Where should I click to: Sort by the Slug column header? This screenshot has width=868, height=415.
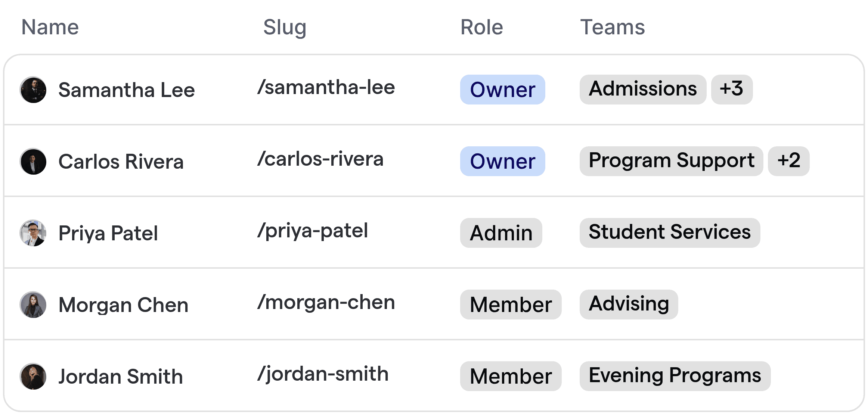click(x=285, y=28)
